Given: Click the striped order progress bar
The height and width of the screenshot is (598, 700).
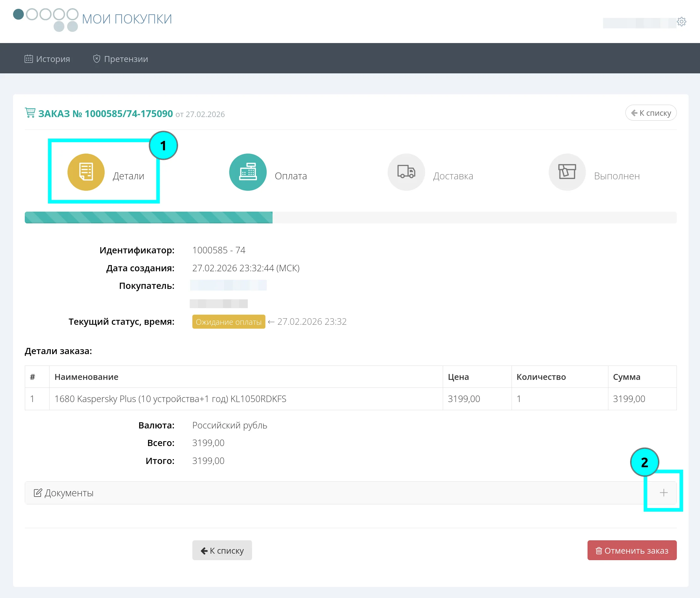Looking at the screenshot, I should 149,217.
